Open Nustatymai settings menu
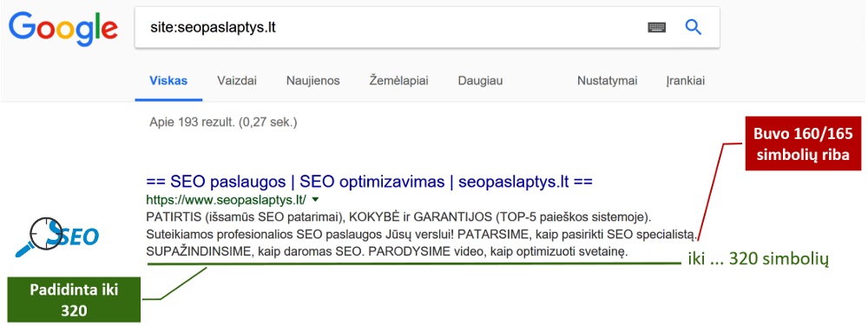Image resolution: width=868 pixels, height=326 pixels. point(608,81)
